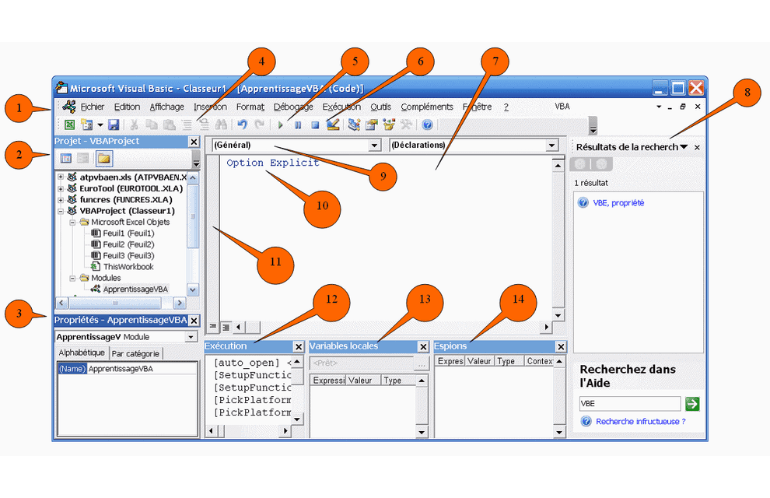The width and height of the screenshot is (770, 498).
Task: Click the project tree horizontal scrollbar
Action: coord(121,303)
